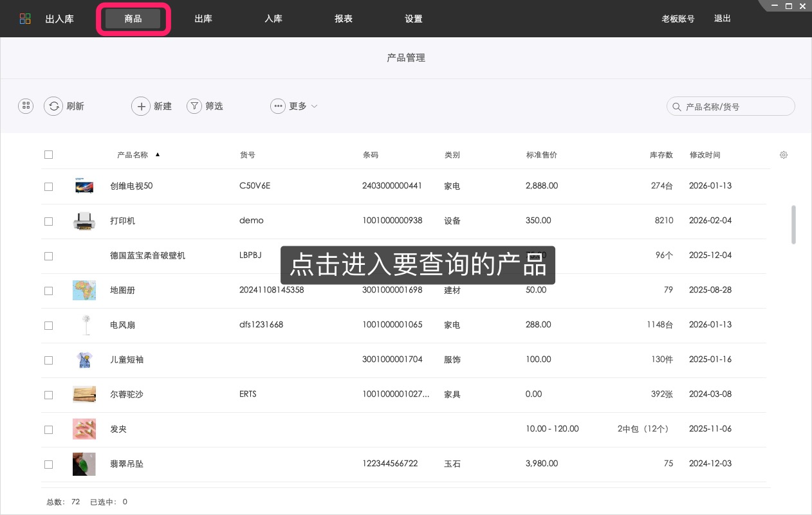Viewport: 812px width, 515px height.
Task: Tick the checkbox beside 打印机
Action: tap(48, 221)
